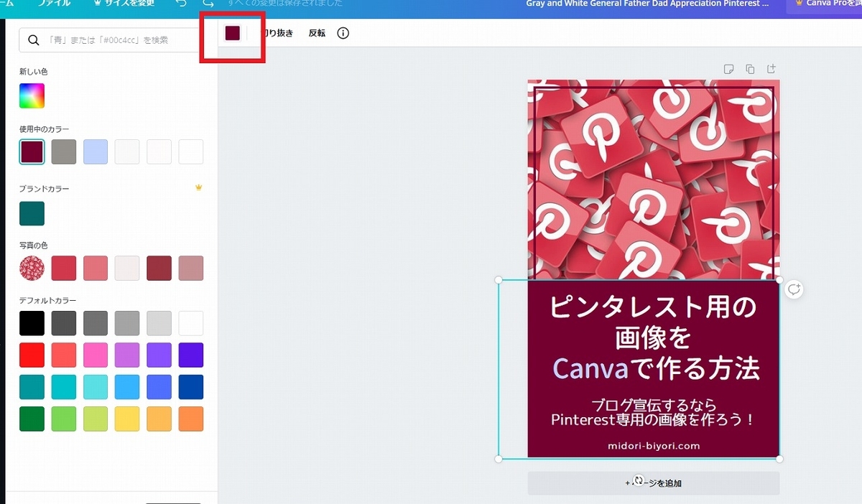
Task: Choose dark green from the default colors
Action: pyautogui.click(x=32, y=419)
